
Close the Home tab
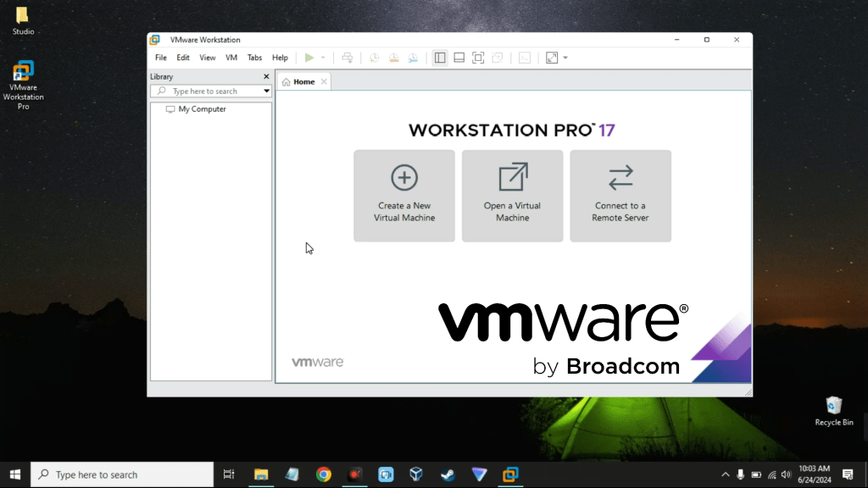tap(324, 82)
